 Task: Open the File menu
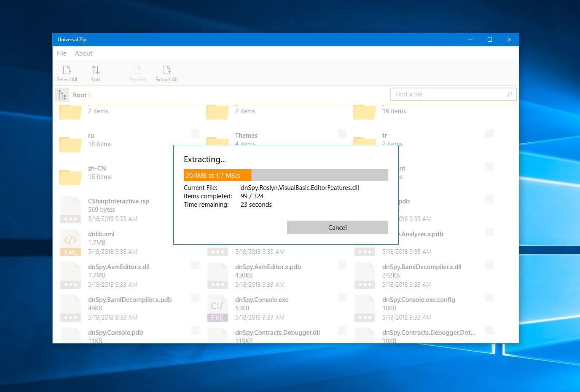pyautogui.click(x=62, y=53)
